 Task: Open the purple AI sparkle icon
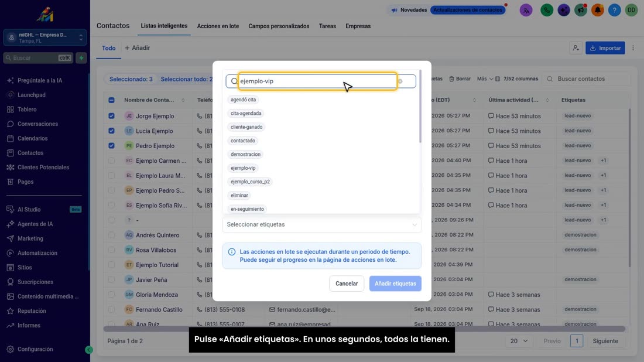[x=563, y=11]
